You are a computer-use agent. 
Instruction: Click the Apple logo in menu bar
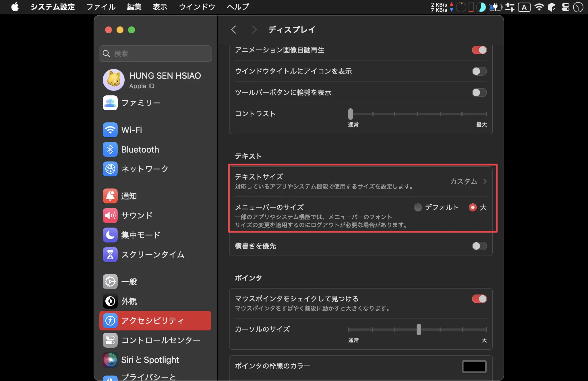point(15,7)
